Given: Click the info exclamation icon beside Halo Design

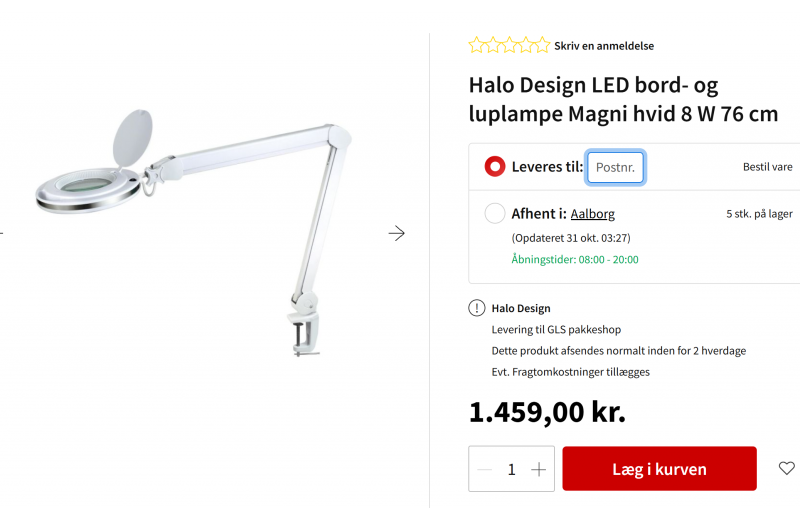Looking at the screenshot, I should point(477,308).
